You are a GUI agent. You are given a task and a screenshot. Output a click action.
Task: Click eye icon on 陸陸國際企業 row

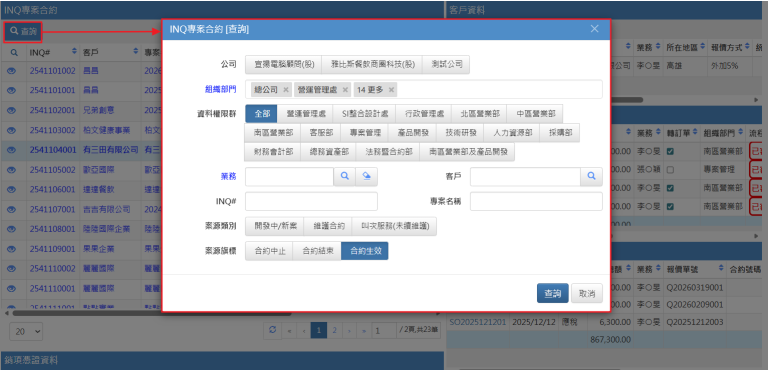tap(12, 229)
